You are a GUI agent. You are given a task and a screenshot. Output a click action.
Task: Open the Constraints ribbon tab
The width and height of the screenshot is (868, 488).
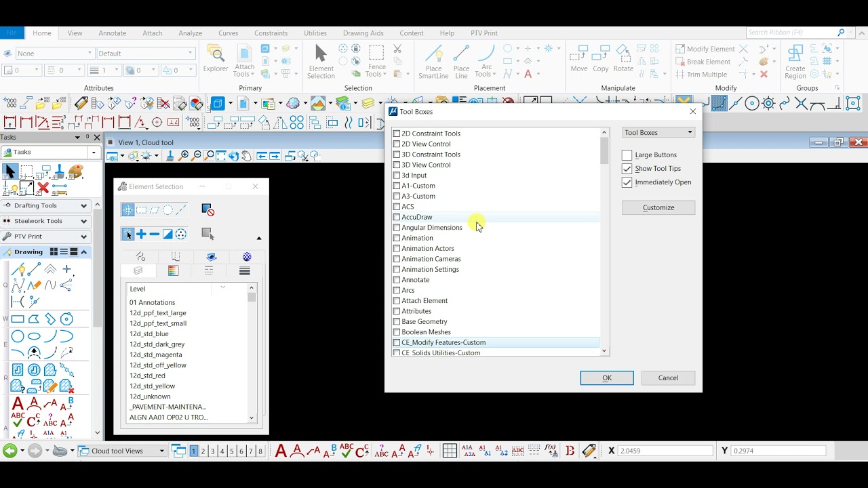tap(271, 33)
